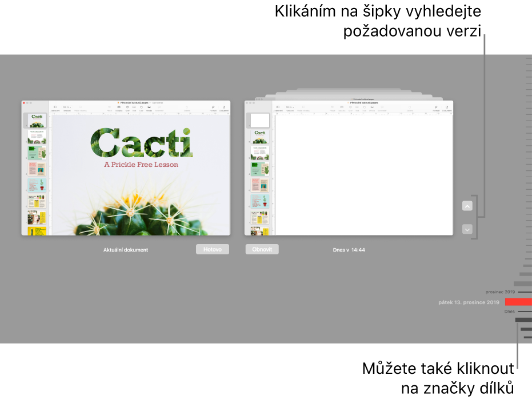Click Média icon in the 14:44 version window

tap(372, 108)
